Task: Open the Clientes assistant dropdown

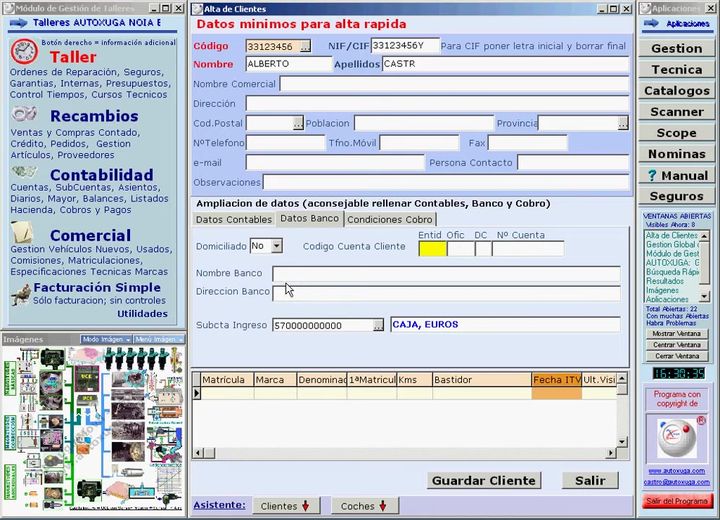Action: (285, 506)
